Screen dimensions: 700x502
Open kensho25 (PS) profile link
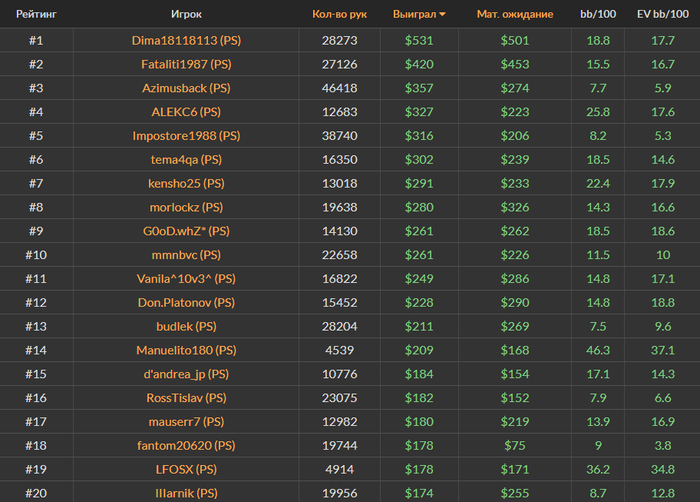pos(185,183)
